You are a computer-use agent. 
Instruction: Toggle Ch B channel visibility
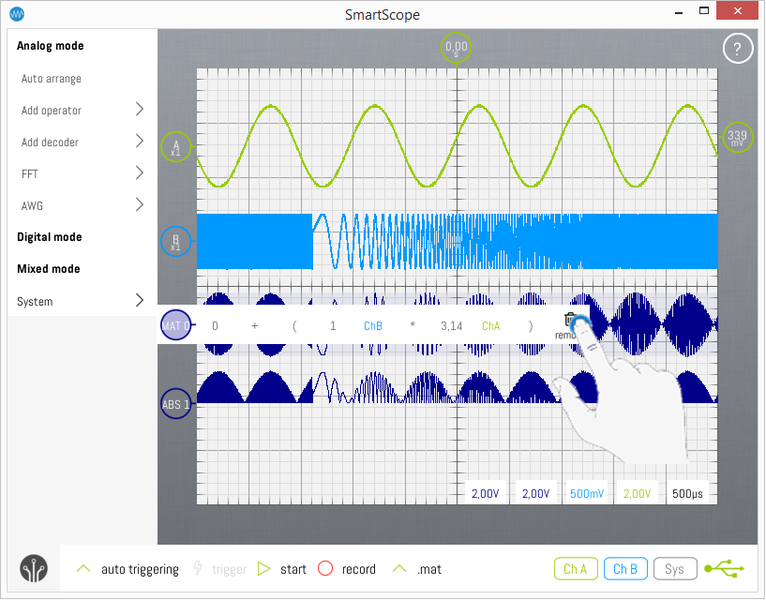point(625,569)
